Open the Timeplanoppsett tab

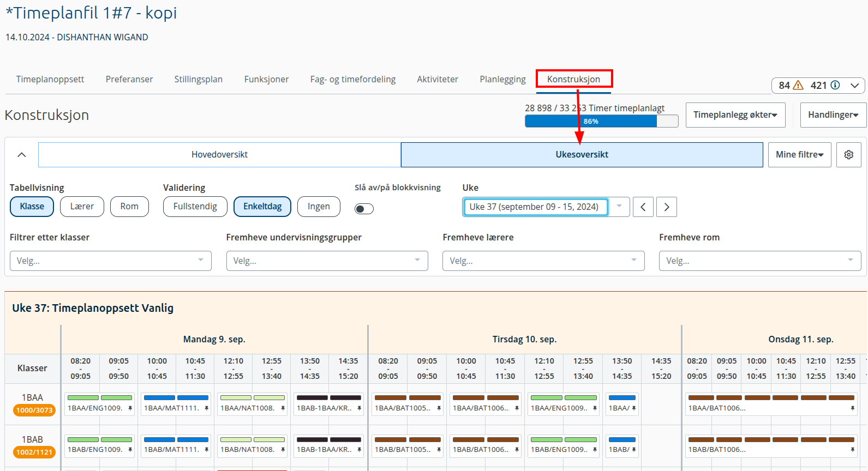click(50, 80)
